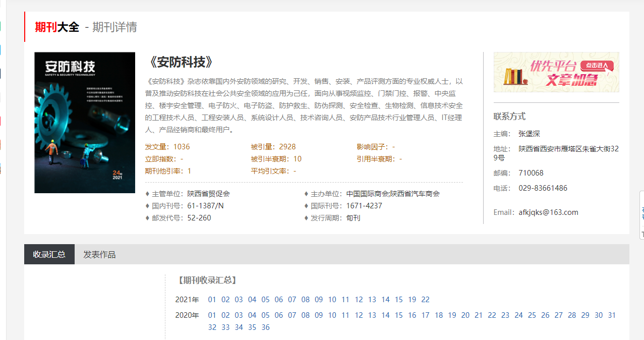The height and width of the screenshot is (340, 644).
Task: Open the 优先平台 文章加急 banner
Action: pos(556,72)
